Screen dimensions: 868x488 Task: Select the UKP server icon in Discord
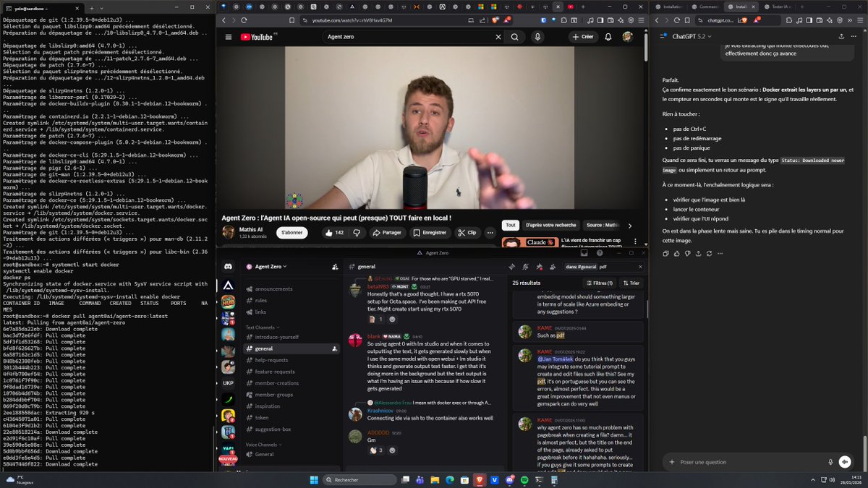[x=228, y=382]
